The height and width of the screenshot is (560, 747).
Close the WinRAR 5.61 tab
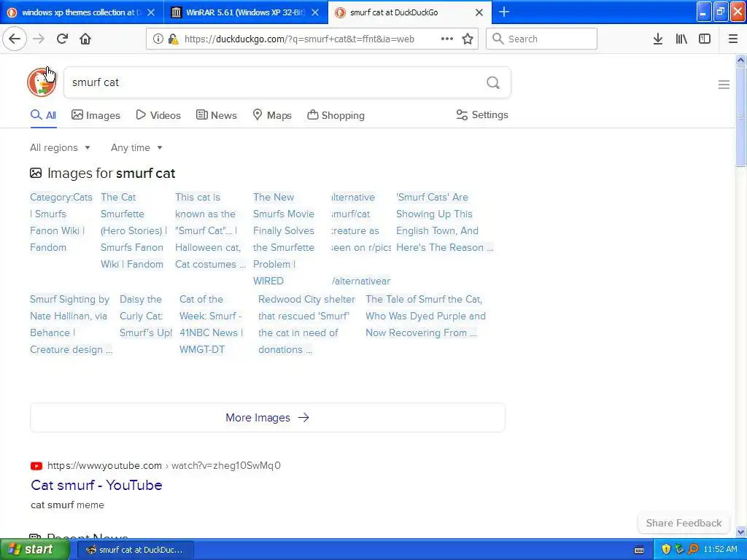tap(315, 12)
